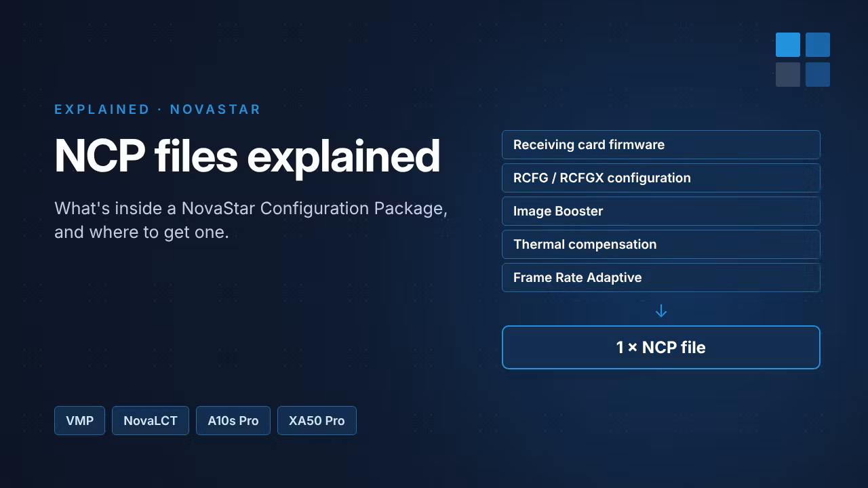Click the Receiving card firmware box
Screen dimensions: 868x488
point(661,144)
